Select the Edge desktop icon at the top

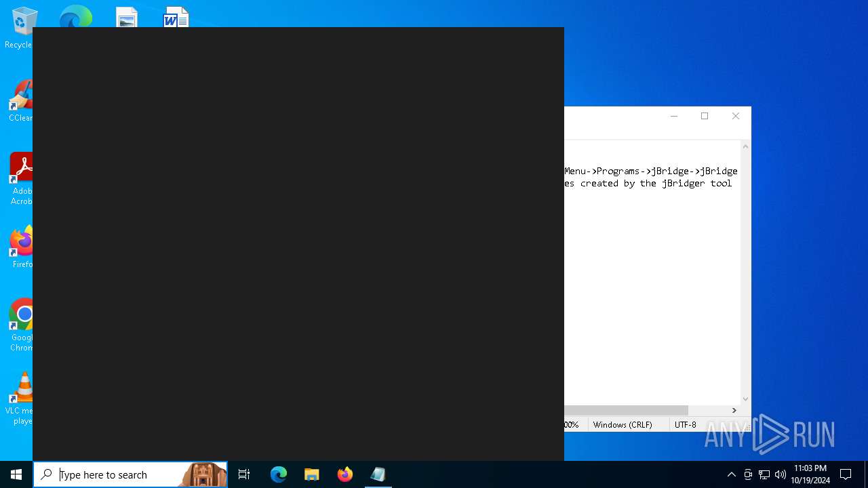[75, 16]
